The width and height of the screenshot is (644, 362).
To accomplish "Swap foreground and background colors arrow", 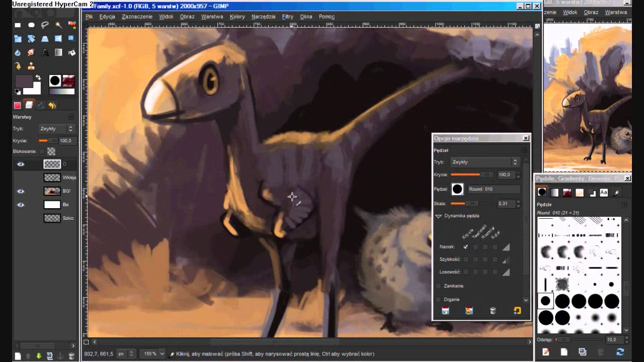I will click(38, 78).
